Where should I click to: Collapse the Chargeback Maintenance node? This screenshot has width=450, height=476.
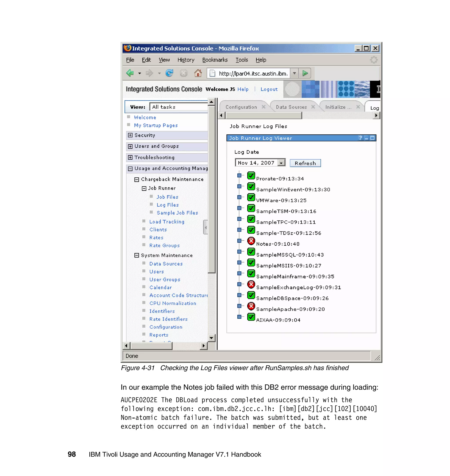tap(136, 179)
